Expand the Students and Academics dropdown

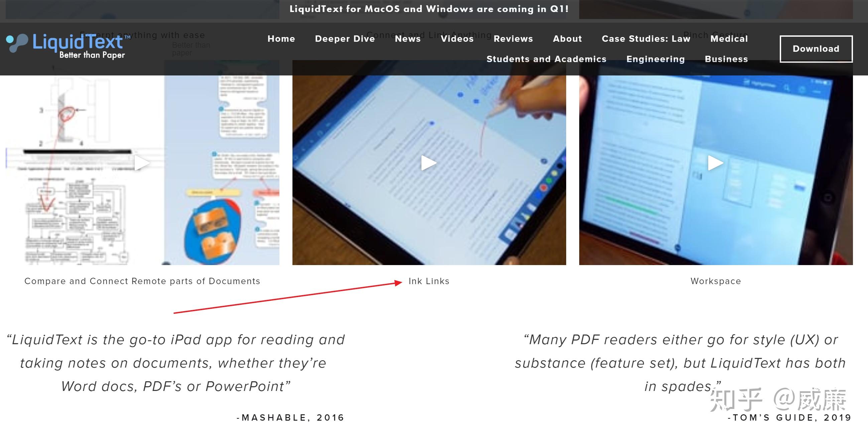(x=546, y=59)
